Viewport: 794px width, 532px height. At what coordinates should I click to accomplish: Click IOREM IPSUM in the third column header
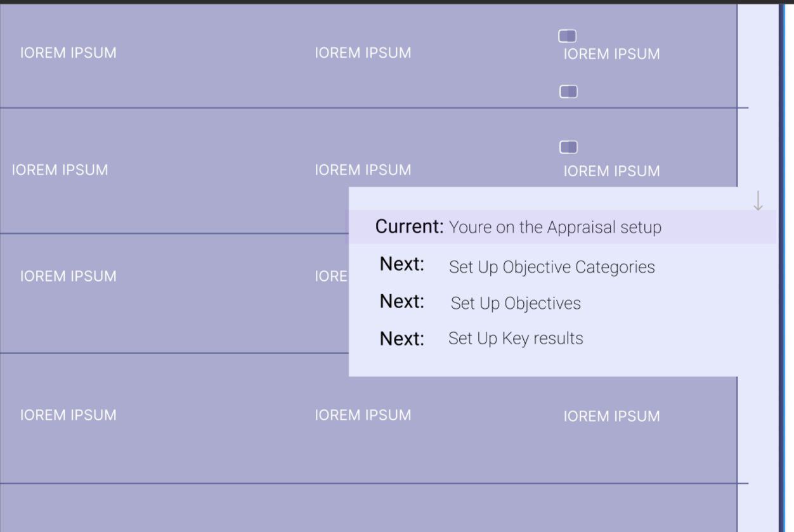tap(613, 54)
